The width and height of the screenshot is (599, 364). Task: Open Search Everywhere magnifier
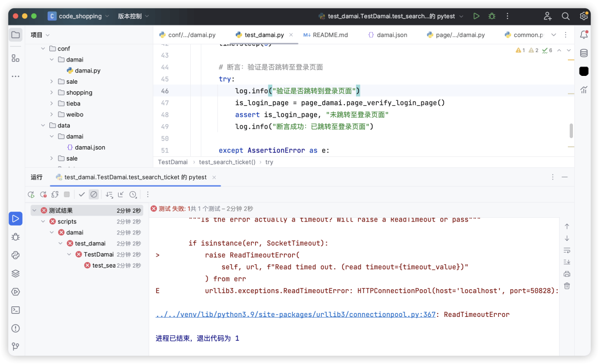click(565, 16)
